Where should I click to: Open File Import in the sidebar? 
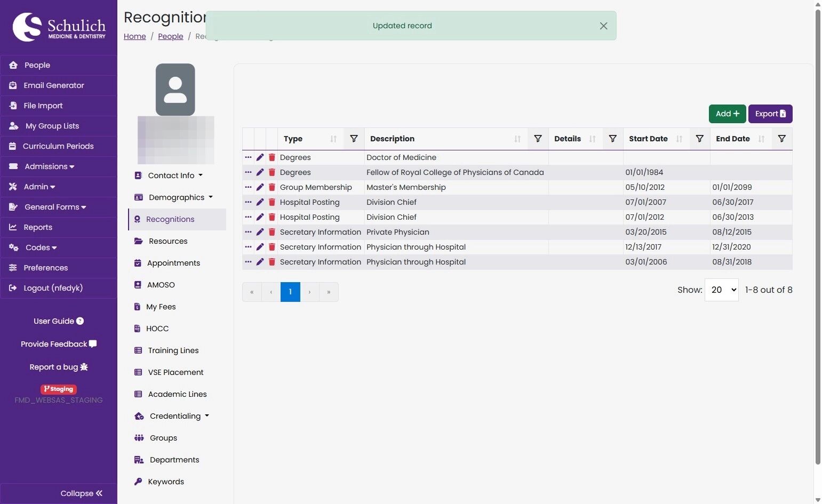(59, 106)
